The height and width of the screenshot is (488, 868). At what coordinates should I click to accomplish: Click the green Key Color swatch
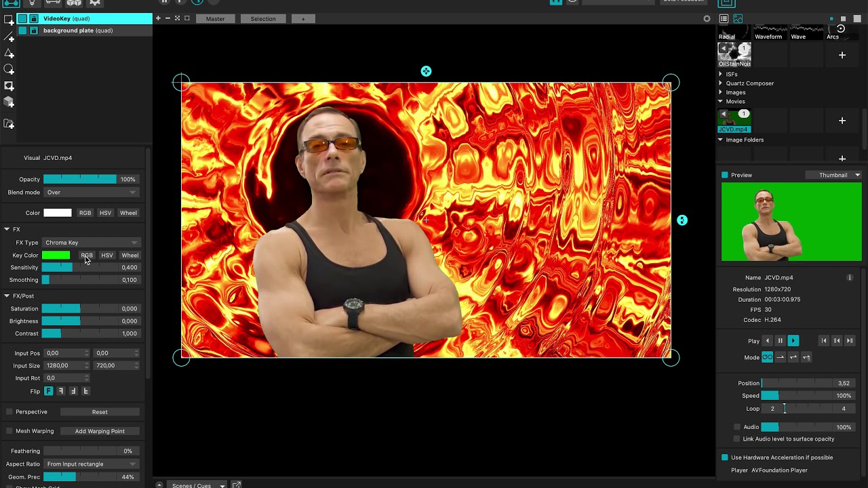coord(56,256)
